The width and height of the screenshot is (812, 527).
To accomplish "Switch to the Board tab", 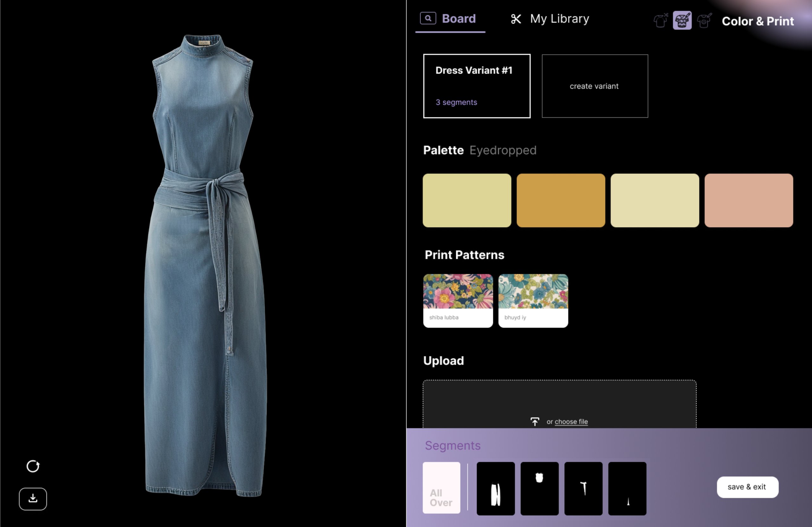I will (x=459, y=18).
